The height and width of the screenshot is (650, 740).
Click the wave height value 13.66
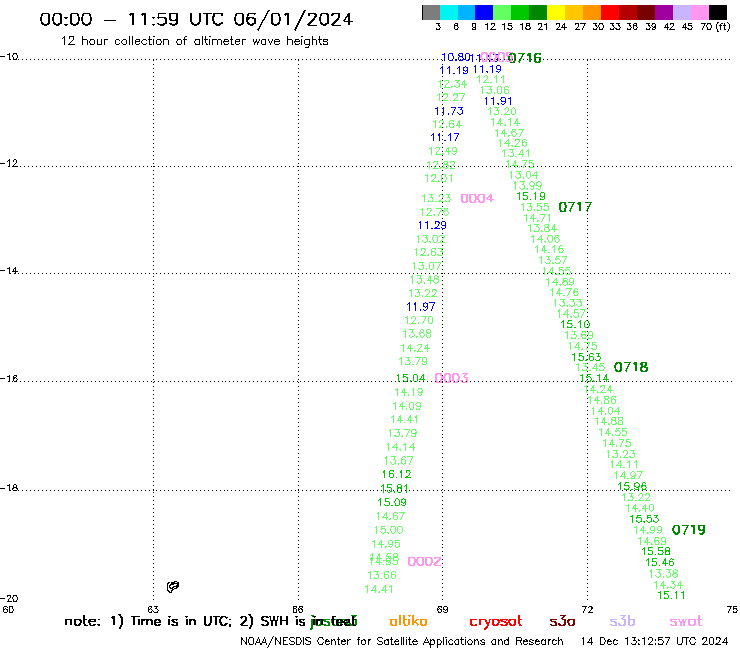(x=382, y=575)
